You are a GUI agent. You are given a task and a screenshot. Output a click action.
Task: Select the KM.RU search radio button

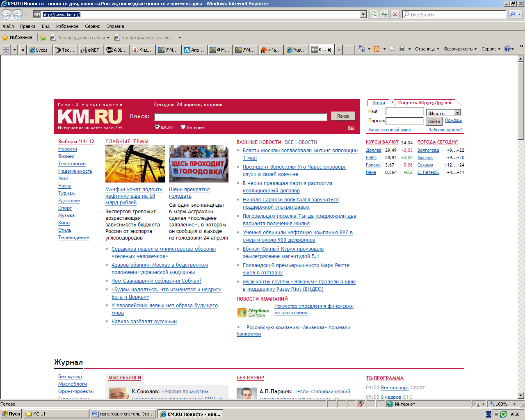coord(157,127)
